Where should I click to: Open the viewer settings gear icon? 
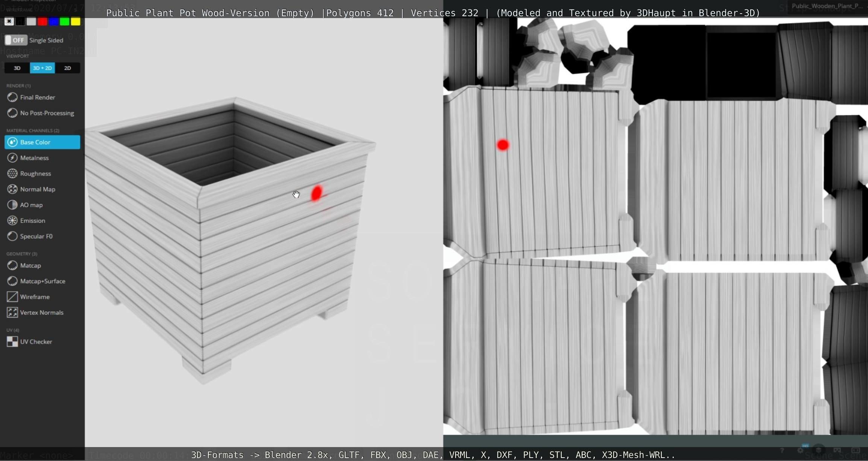click(x=800, y=450)
